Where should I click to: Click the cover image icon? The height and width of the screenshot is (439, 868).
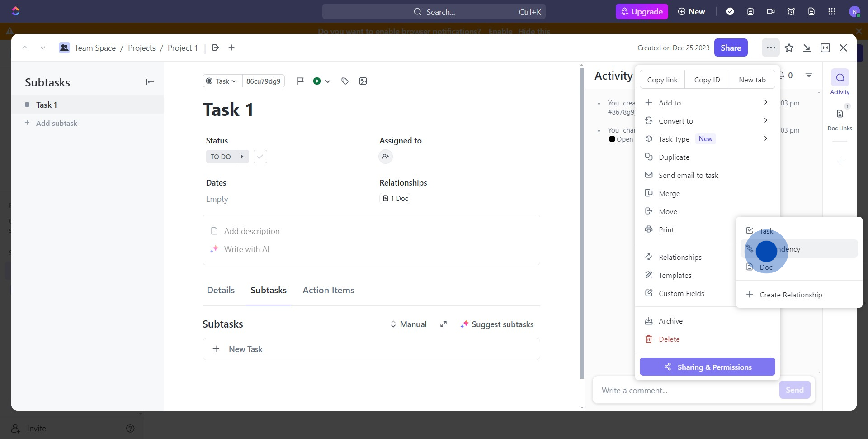pyautogui.click(x=363, y=81)
